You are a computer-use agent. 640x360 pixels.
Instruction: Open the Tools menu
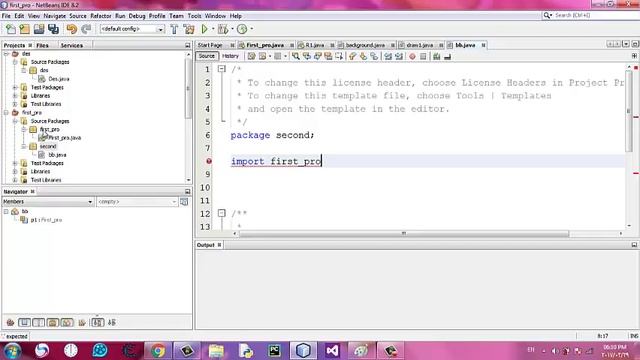[194, 16]
